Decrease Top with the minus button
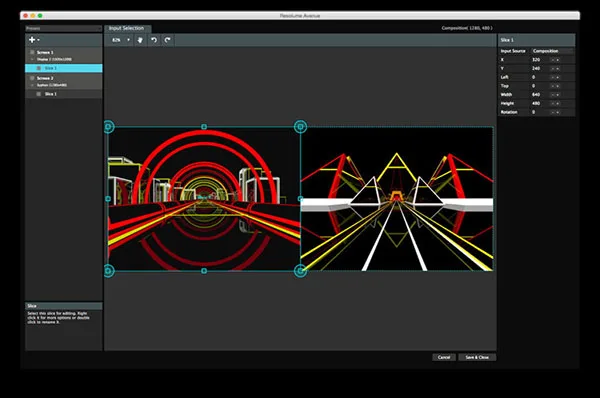 [x=553, y=86]
